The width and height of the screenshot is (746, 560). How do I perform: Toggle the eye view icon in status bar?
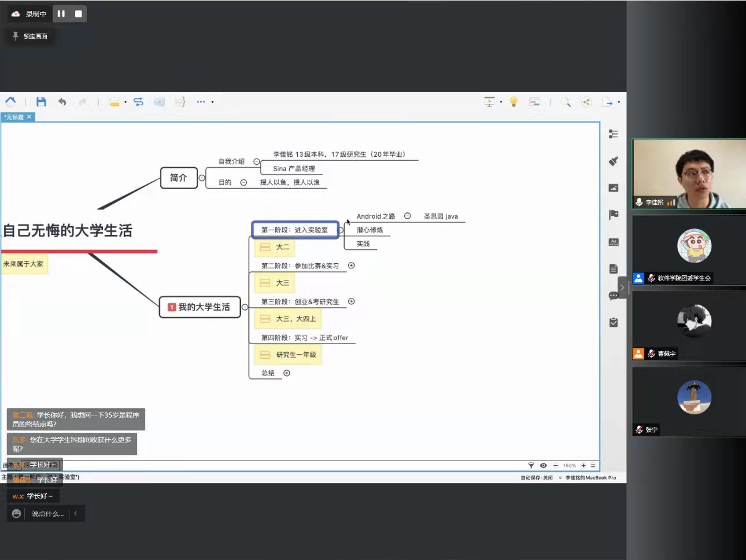coord(543,465)
